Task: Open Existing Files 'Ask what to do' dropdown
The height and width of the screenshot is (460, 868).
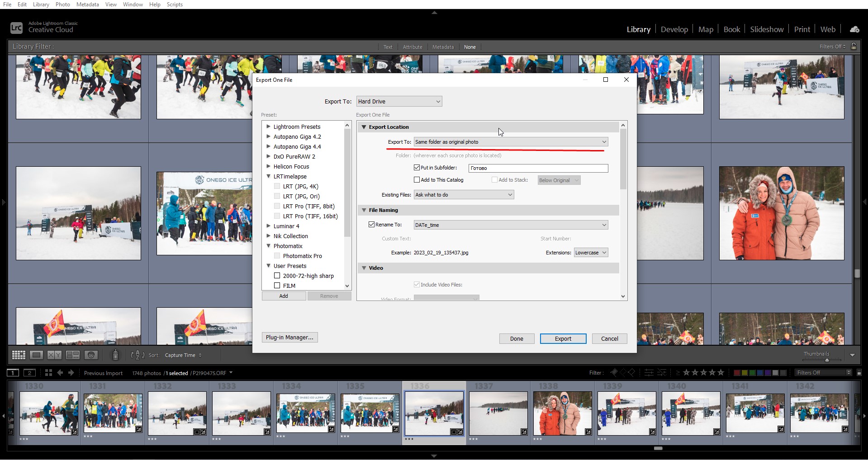Action: point(464,195)
